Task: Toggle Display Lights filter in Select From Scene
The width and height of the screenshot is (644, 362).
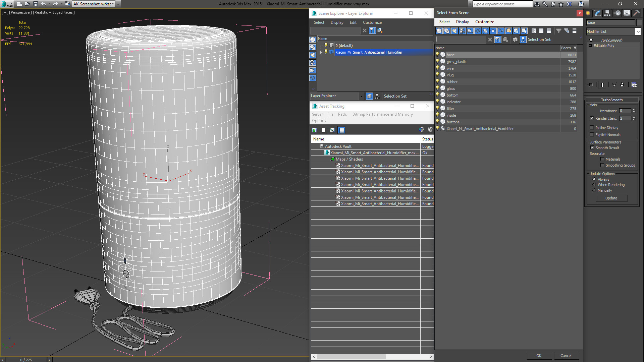Action: point(454,31)
